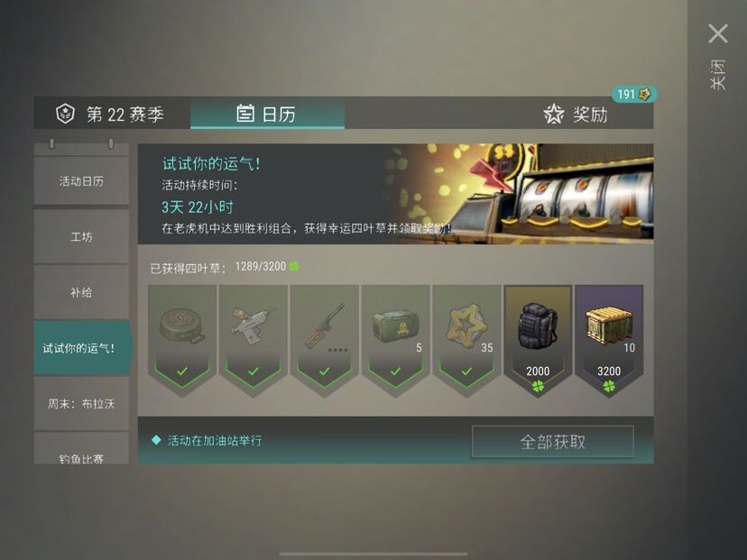Open 周末:布拉沃 sidebar entry
This screenshot has width=747, height=560.
pos(81,404)
